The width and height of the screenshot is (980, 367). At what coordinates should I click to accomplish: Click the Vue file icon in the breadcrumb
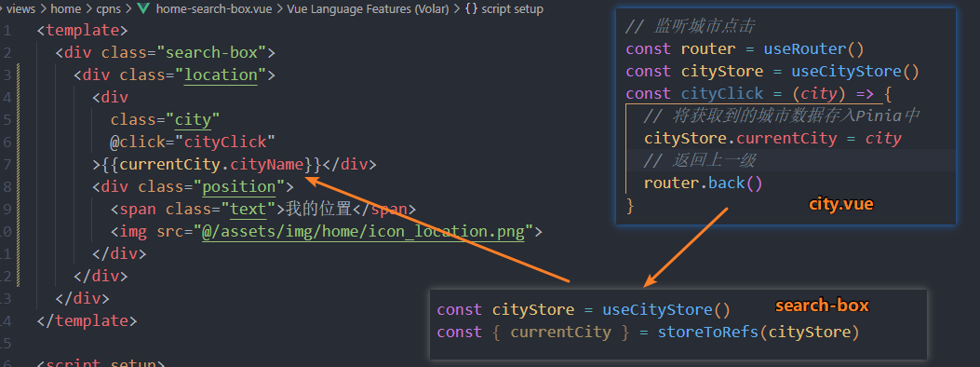tap(143, 8)
